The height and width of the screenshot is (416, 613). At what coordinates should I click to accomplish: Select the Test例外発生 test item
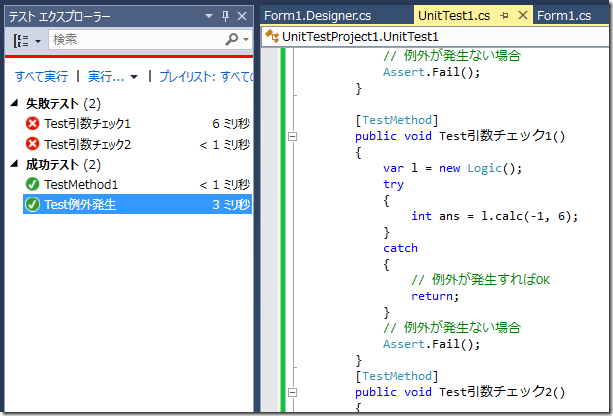(80, 205)
